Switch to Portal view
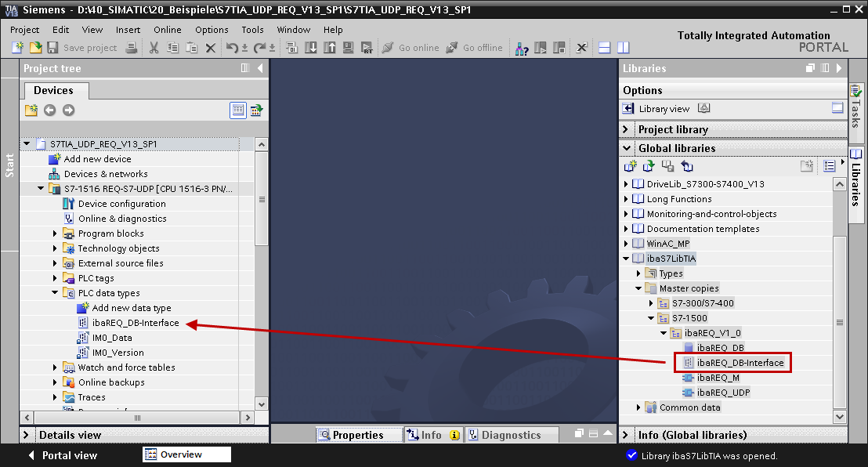 point(63,455)
